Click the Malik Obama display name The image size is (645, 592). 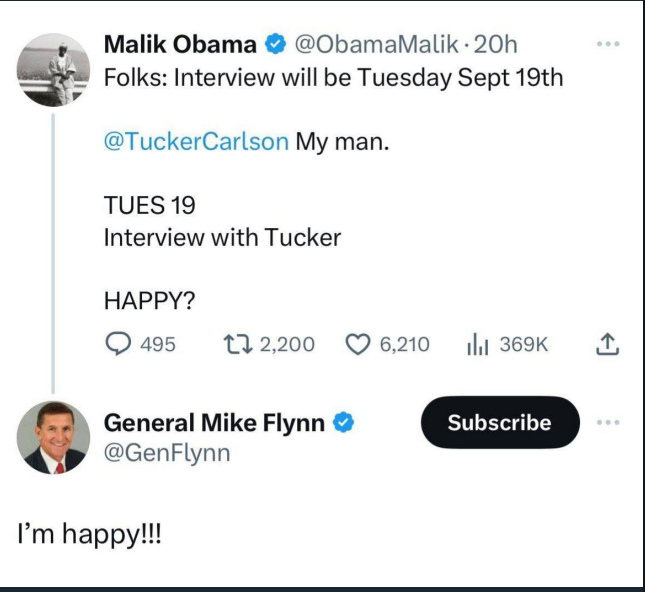click(180, 45)
